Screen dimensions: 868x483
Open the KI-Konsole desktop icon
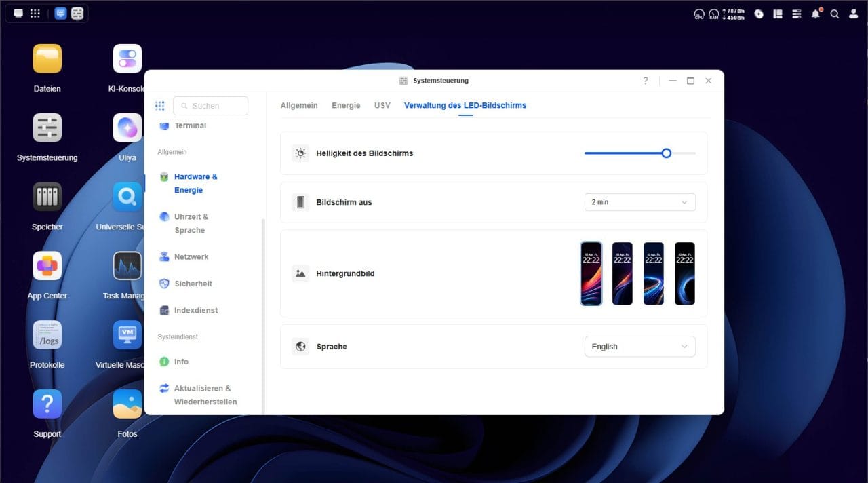click(x=127, y=59)
